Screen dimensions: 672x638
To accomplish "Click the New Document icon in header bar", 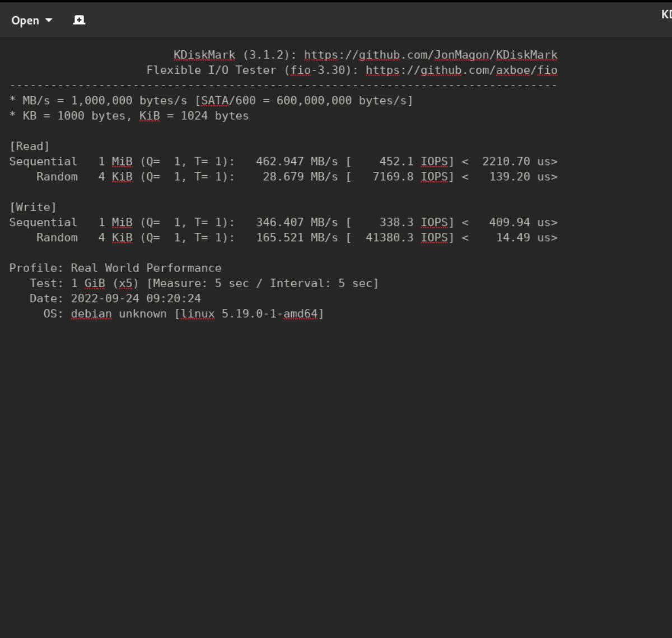I will pyautogui.click(x=78, y=19).
